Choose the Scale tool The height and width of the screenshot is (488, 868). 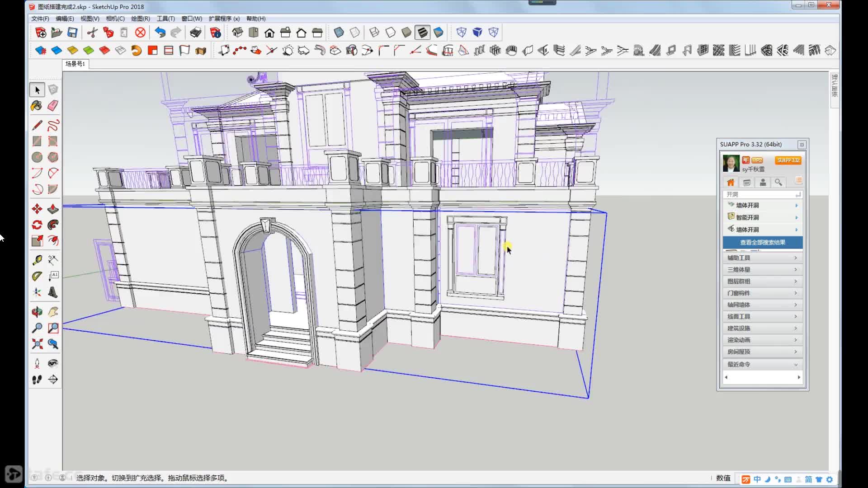point(37,241)
